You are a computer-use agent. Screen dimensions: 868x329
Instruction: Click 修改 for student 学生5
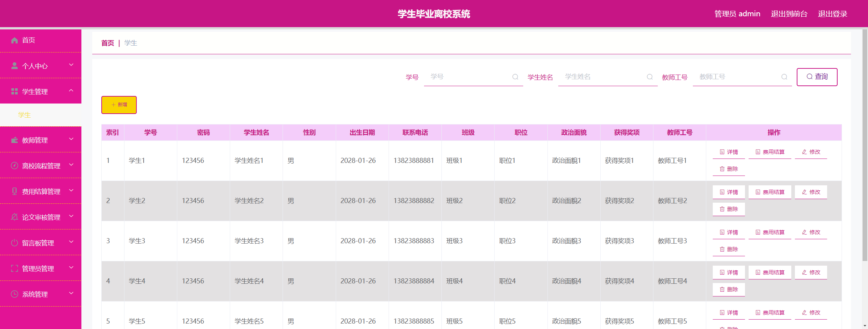pyautogui.click(x=811, y=313)
